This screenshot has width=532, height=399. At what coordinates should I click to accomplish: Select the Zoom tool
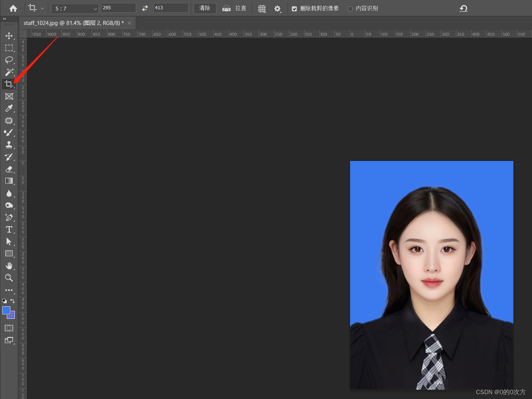[x=9, y=278]
